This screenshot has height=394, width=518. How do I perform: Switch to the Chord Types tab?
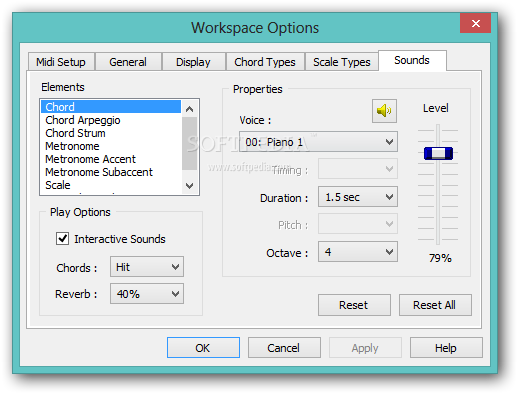coord(265,62)
